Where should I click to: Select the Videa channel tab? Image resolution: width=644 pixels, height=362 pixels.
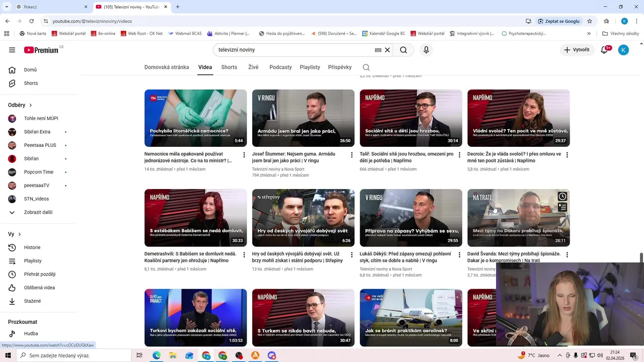point(205,67)
